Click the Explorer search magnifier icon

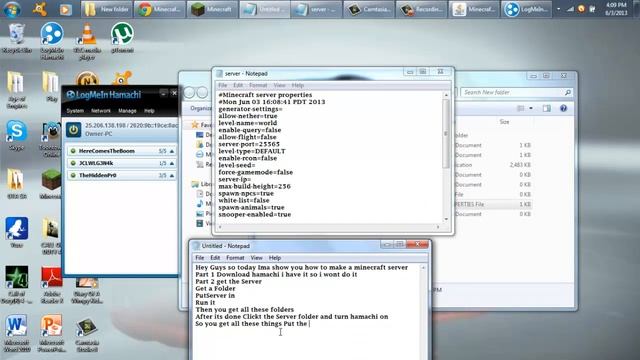click(567, 93)
